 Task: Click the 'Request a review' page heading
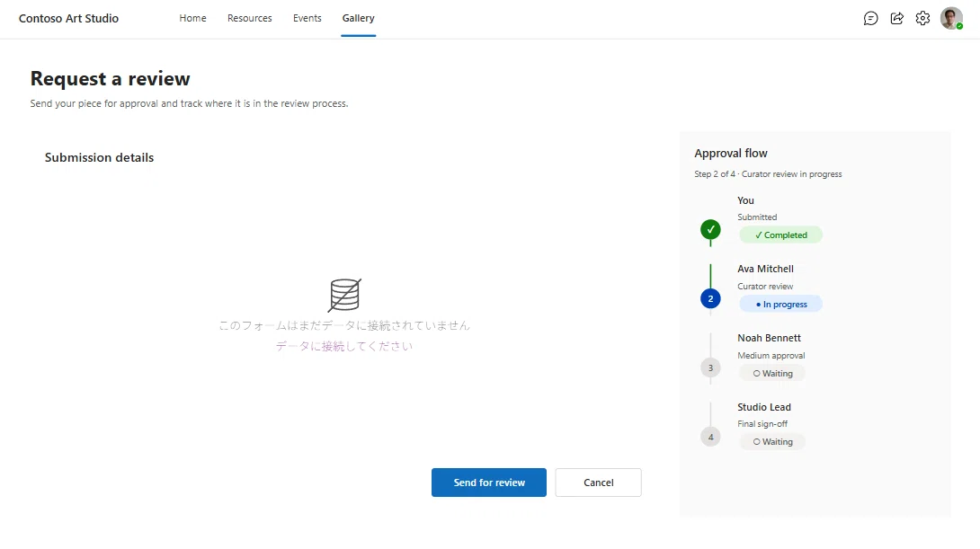(x=110, y=79)
